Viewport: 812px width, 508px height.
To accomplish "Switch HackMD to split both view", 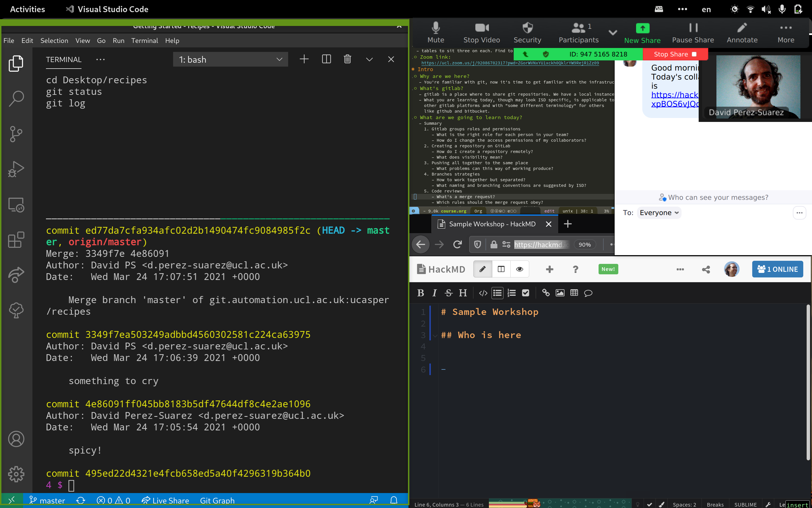I will pyautogui.click(x=501, y=269).
